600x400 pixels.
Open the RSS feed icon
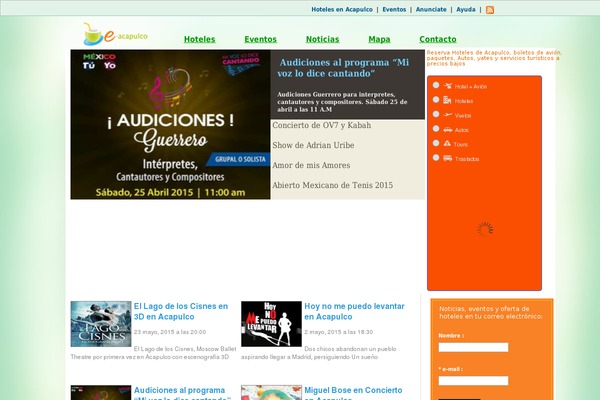point(490,9)
